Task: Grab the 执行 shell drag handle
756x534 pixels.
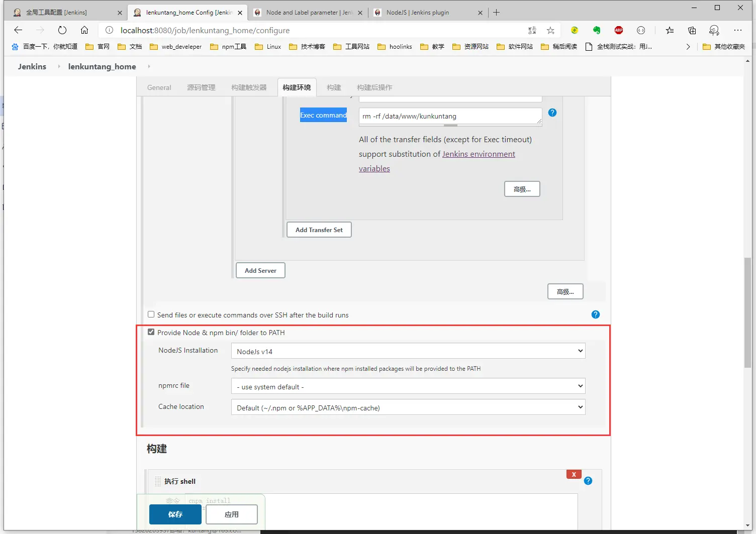Action: click(x=157, y=481)
